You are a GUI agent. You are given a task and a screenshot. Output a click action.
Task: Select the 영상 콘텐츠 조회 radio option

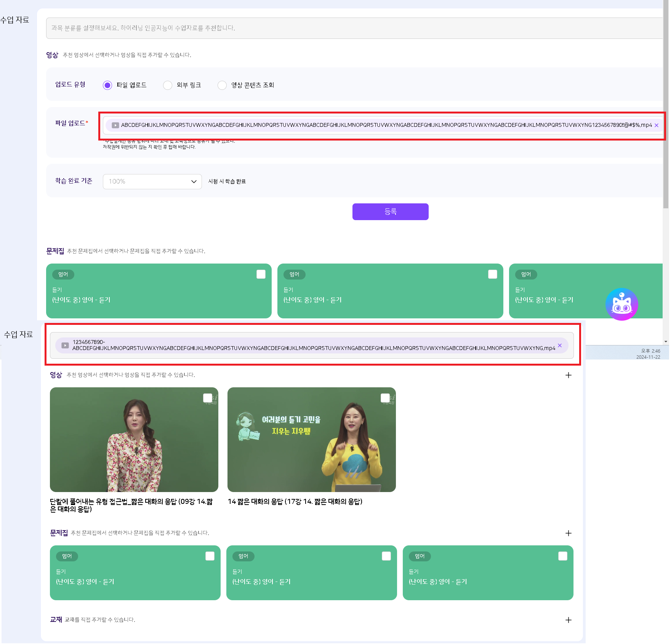(222, 85)
